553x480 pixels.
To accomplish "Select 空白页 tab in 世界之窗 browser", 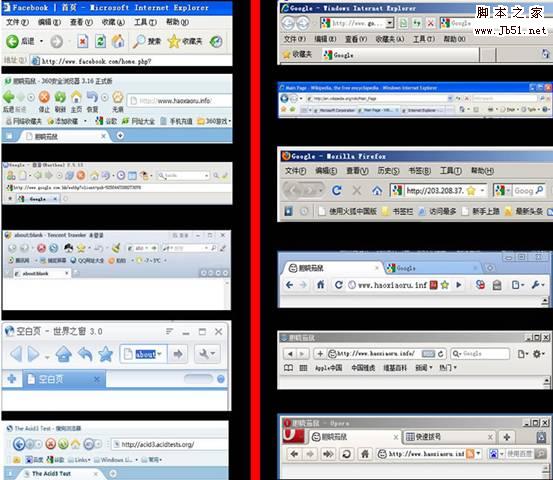I will [64, 379].
